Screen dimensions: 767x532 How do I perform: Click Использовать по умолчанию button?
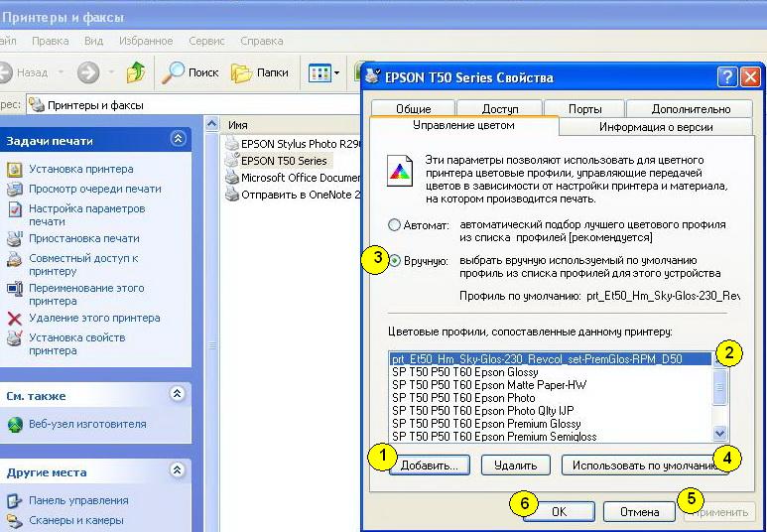pyautogui.click(x=645, y=465)
